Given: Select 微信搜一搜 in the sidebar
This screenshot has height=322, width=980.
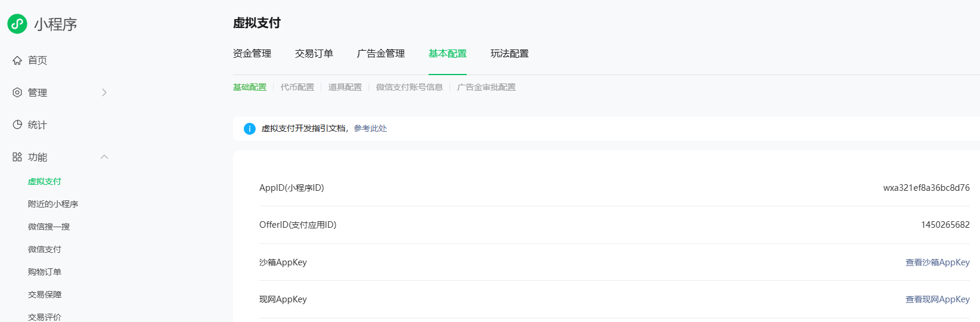Looking at the screenshot, I should [49, 227].
